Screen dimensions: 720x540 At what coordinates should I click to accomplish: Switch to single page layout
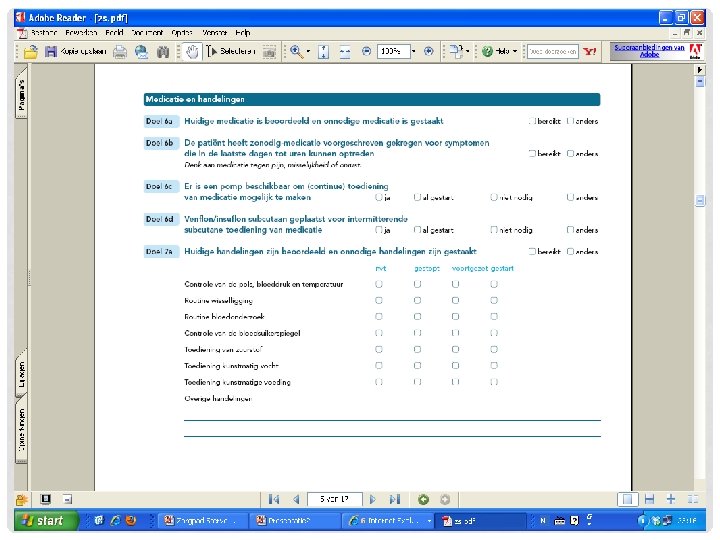(628, 499)
